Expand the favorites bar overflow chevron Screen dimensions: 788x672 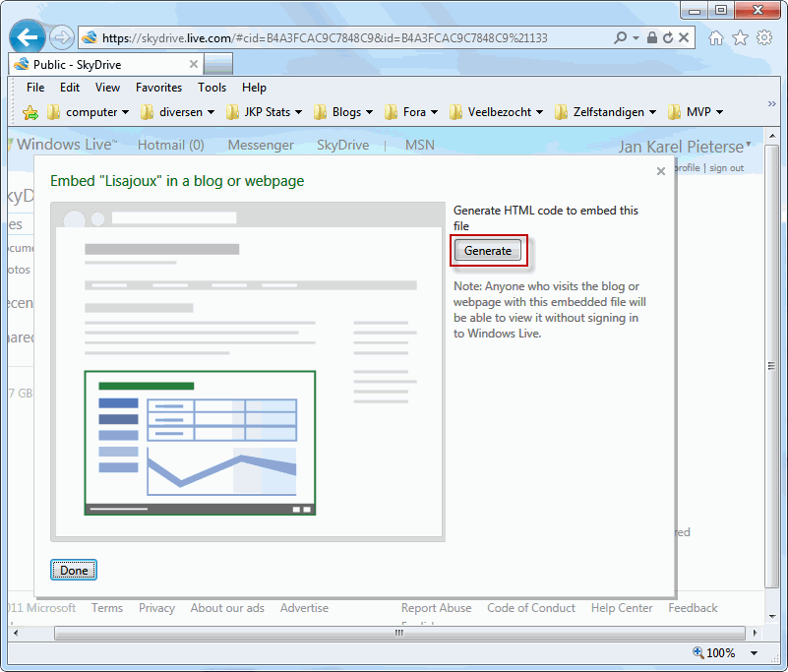pos(772,103)
